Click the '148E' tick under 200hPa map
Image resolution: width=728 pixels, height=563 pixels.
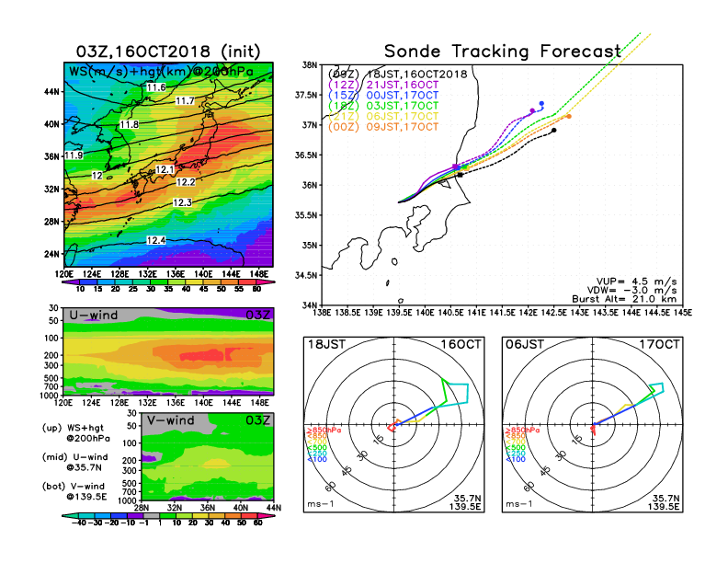coord(259,274)
